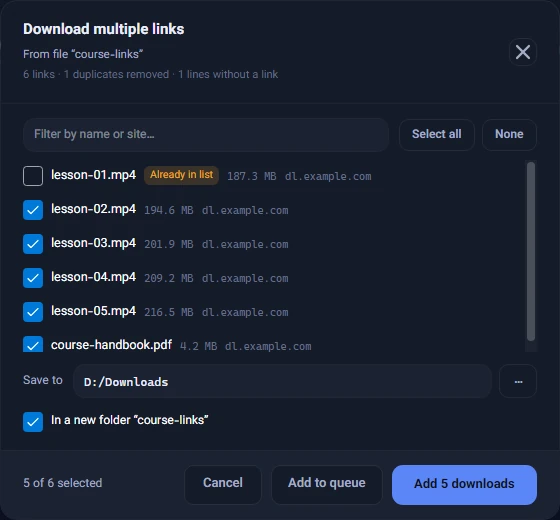
Task: Click the Already in list badge
Action: 181,175
